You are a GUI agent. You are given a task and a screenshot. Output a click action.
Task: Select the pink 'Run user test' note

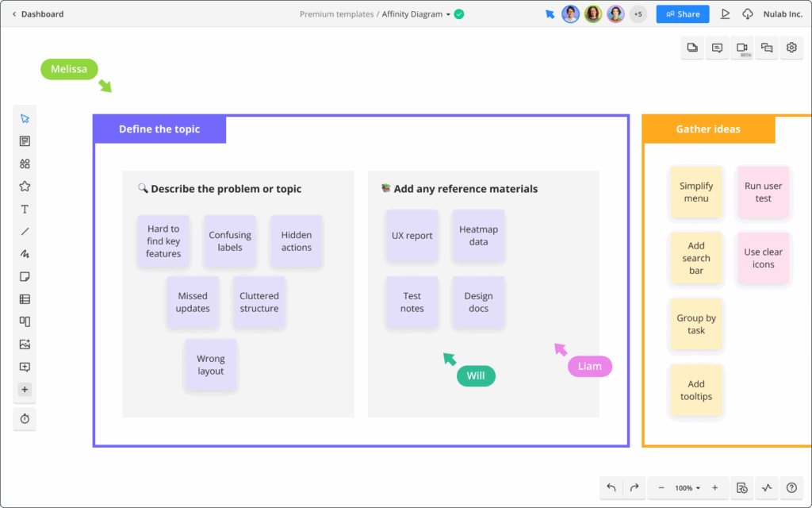[x=763, y=192]
